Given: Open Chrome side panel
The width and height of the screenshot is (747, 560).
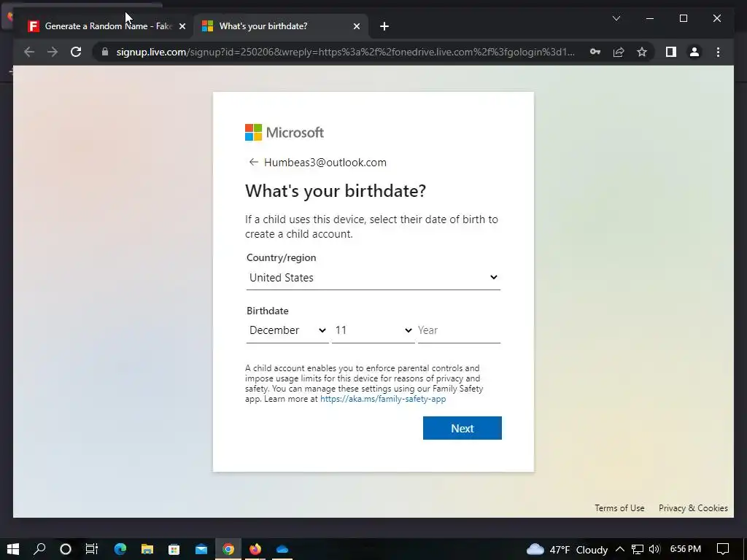Looking at the screenshot, I should (x=671, y=52).
